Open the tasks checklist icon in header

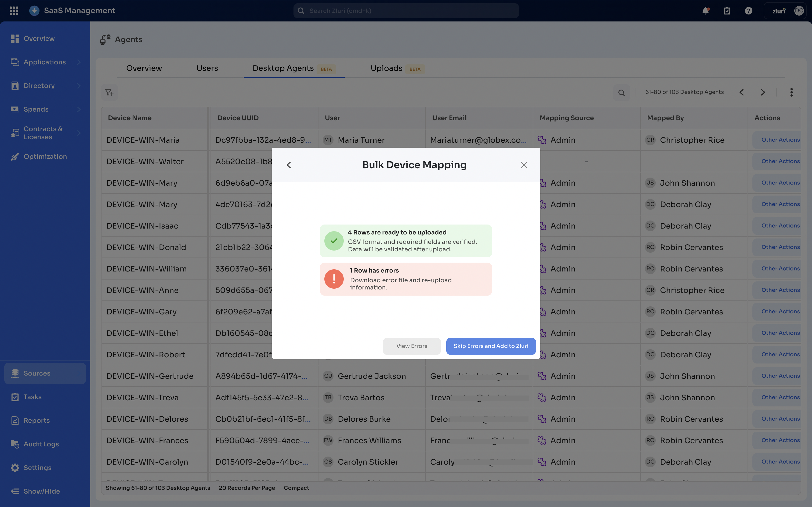(x=727, y=11)
